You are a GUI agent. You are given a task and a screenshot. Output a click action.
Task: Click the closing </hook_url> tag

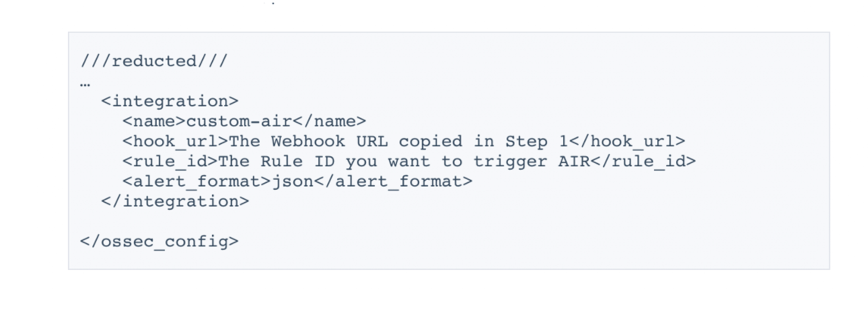click(621, 142)
